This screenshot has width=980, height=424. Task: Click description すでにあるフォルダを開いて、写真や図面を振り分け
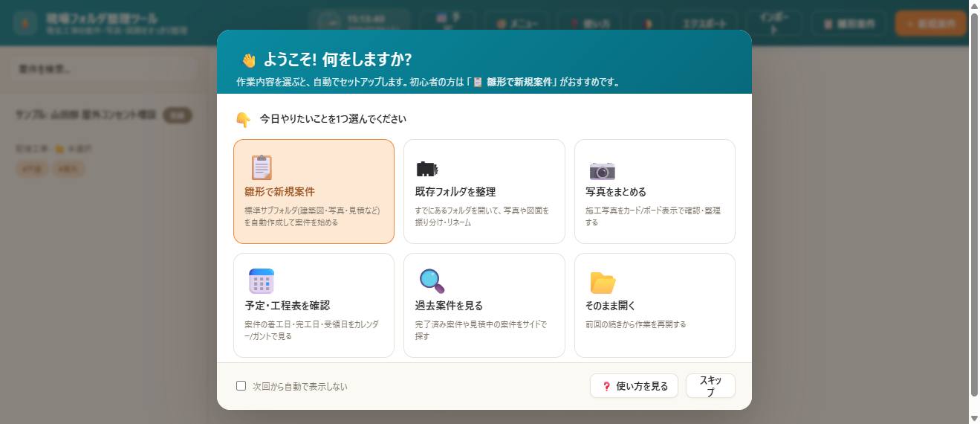[482, 216]
